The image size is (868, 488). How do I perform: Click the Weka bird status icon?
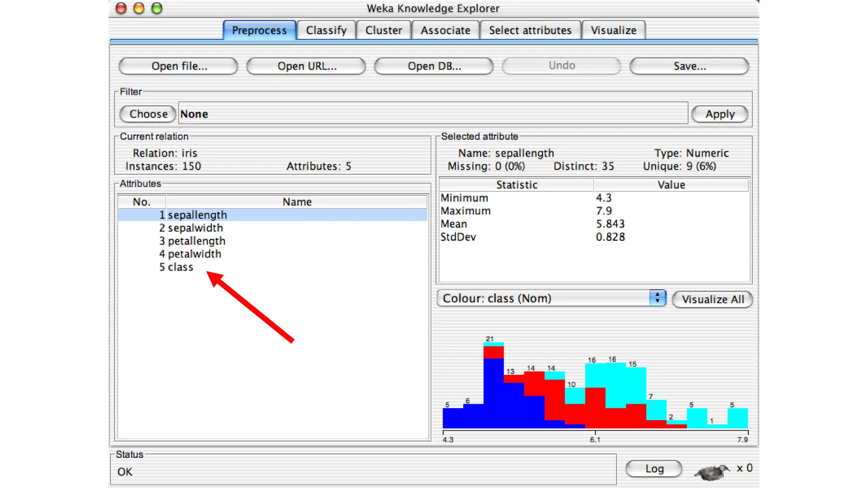[712, 471]
